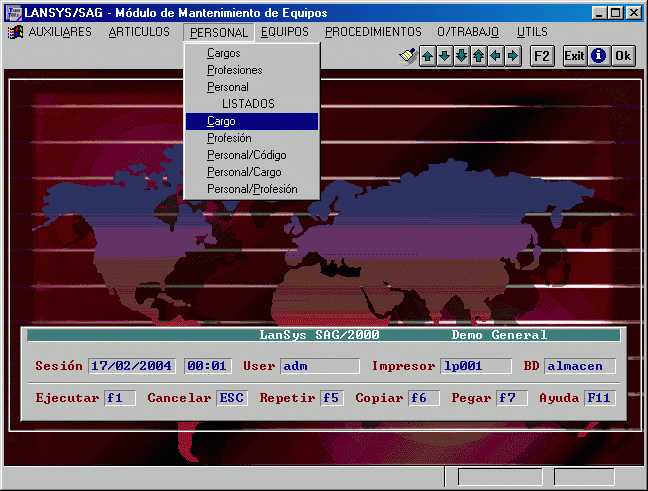Open the EQUIPOS menu
648x491 pixels.
click(285, 32)
